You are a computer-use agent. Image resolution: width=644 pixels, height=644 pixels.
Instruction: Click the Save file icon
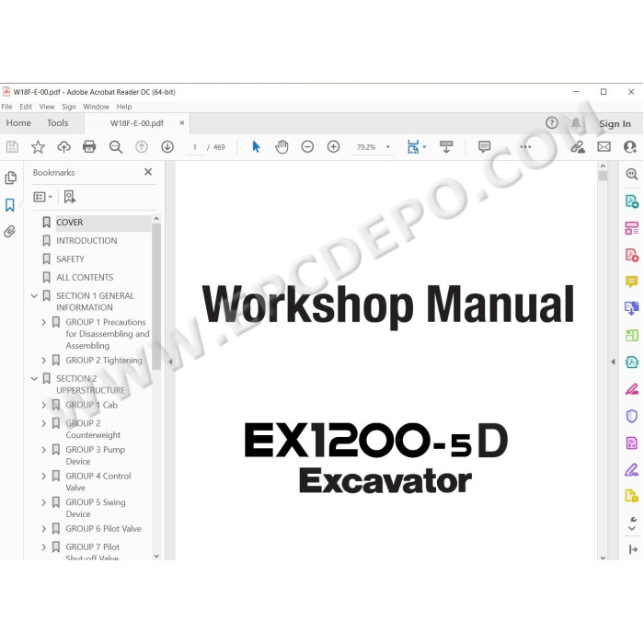click(x=12, y=146)
